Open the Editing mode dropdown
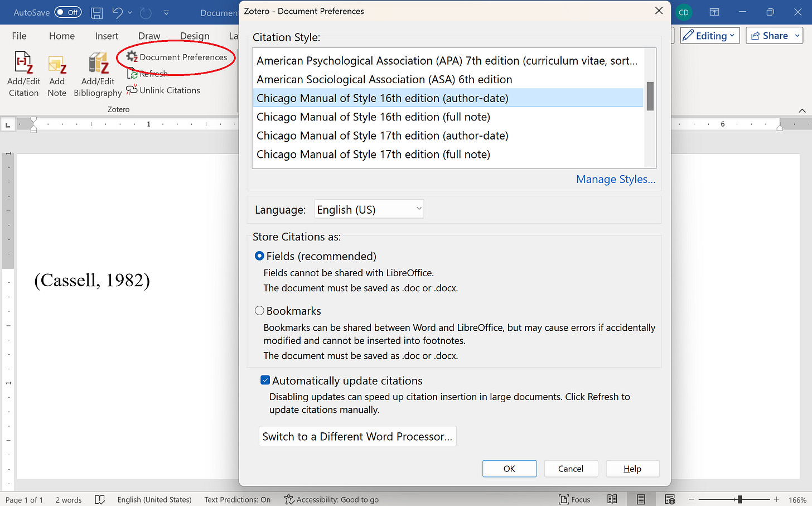The height and width of the screenshot is (506, 812). coord(710,36)
